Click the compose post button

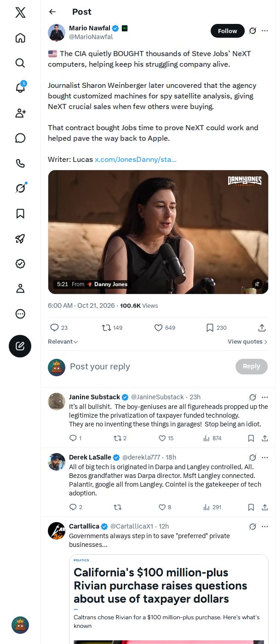click(x=20, y=346)
